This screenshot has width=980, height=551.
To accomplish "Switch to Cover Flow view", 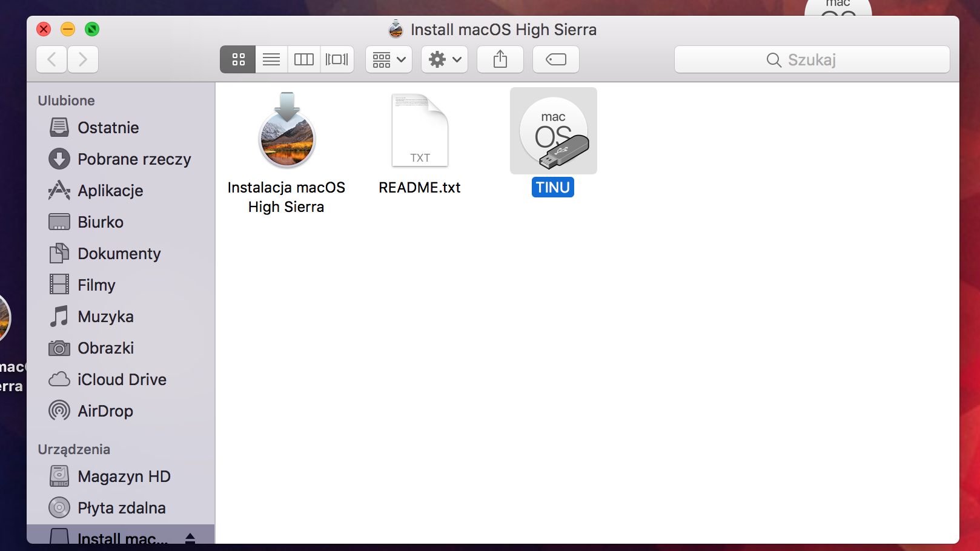I will pyautogui.click(x=337, y=59).
